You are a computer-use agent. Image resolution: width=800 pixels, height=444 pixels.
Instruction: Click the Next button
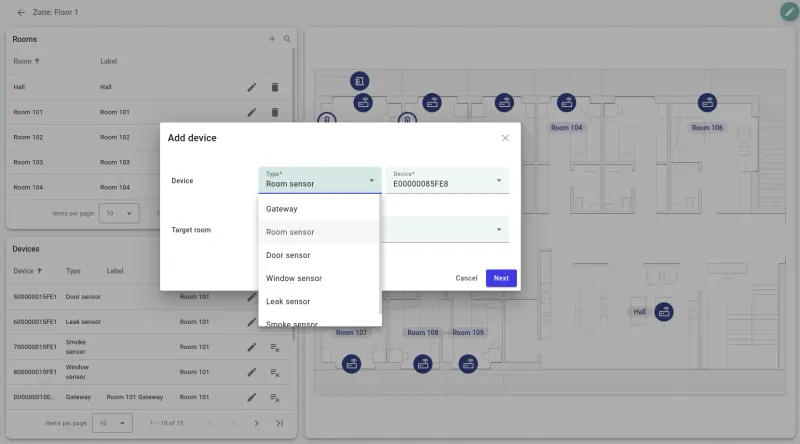[501, 278]
